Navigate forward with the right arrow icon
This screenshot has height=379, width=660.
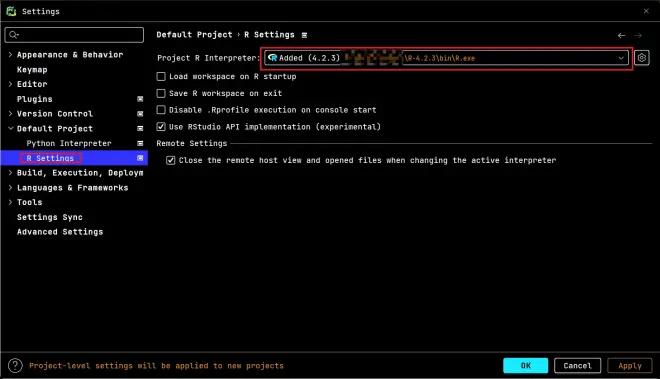[x=638, y=35]
